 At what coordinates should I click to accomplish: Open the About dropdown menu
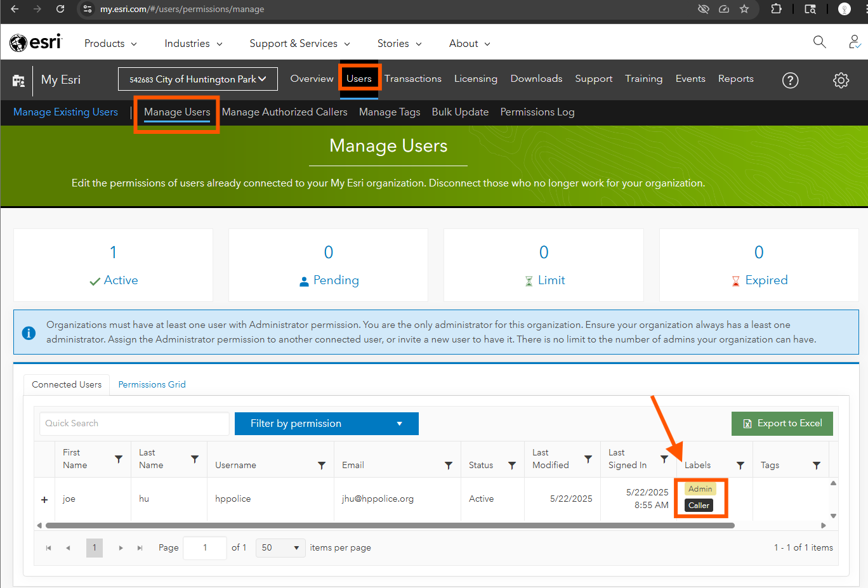470,43
